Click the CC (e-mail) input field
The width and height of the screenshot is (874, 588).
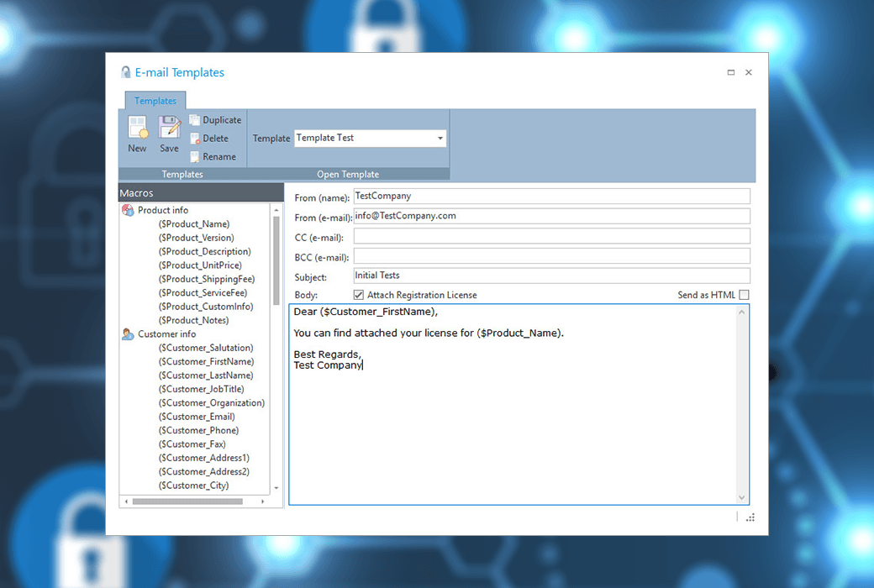click(551, 237)
